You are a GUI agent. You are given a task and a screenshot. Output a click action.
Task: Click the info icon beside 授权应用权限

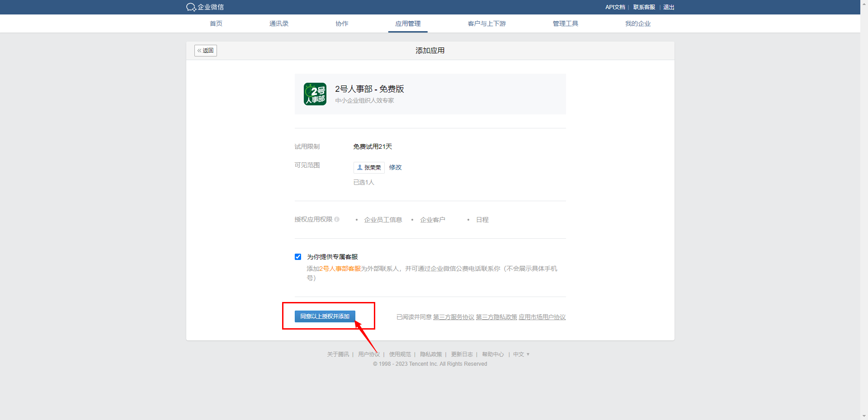(337, 219)
